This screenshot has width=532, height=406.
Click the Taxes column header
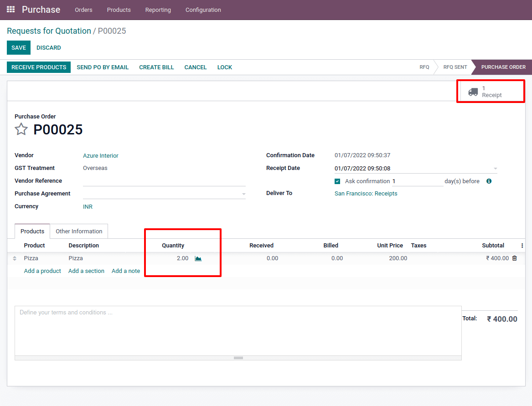tap(418, 246)
